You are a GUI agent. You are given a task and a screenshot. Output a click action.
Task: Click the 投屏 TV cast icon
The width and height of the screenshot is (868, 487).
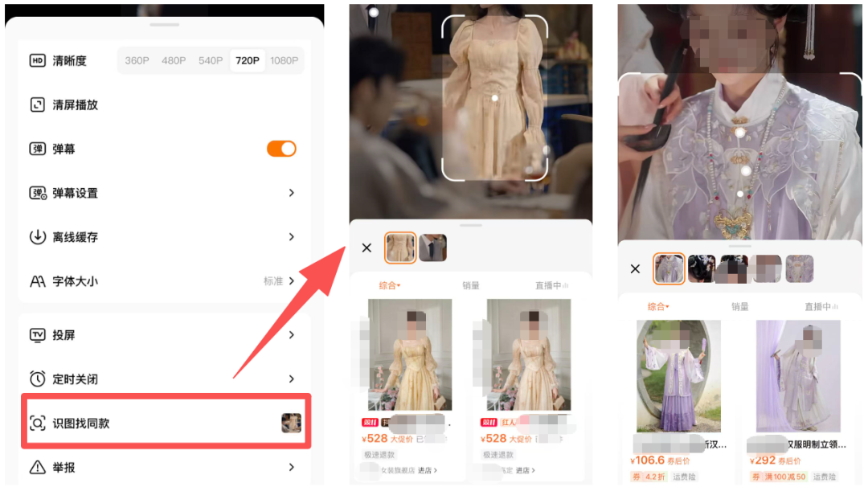coord(37,335)
